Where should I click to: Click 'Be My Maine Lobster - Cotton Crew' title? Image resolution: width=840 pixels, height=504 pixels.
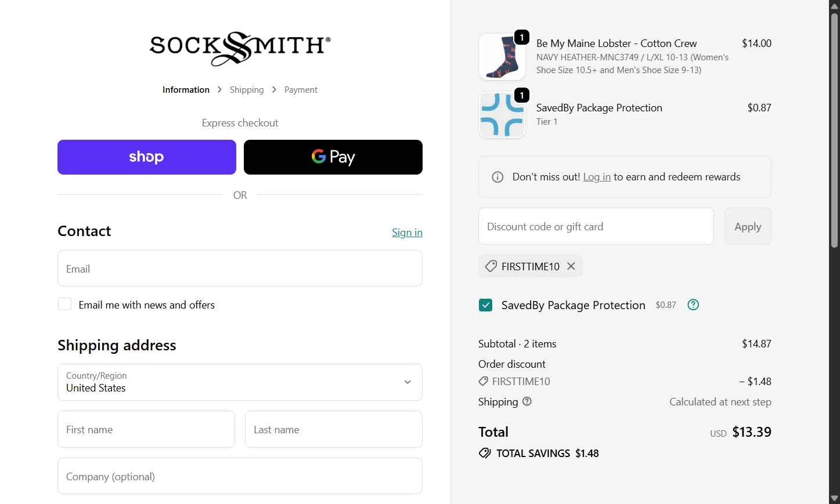tap(617, 43)
